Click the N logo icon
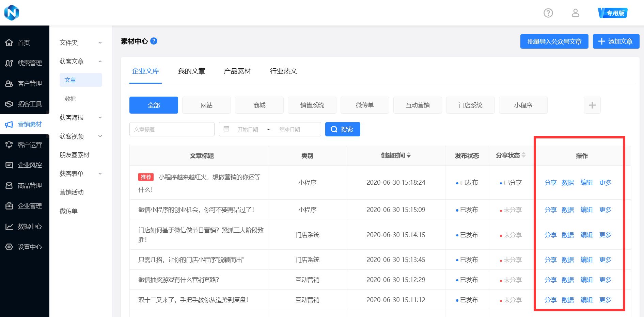This screenshot has height=317, width=644. [12, 13]
